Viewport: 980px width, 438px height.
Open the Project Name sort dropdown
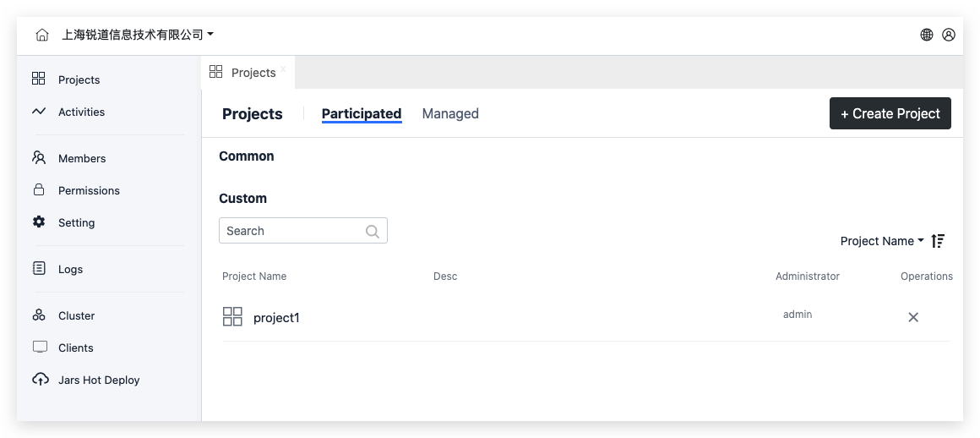point(881,241)
